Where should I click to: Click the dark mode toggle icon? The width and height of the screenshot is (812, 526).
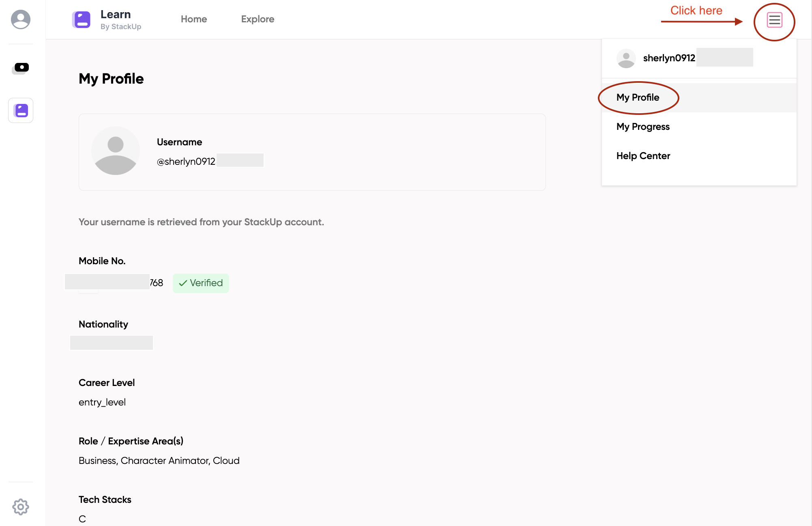pyautogui.click(x=21, y=66)
